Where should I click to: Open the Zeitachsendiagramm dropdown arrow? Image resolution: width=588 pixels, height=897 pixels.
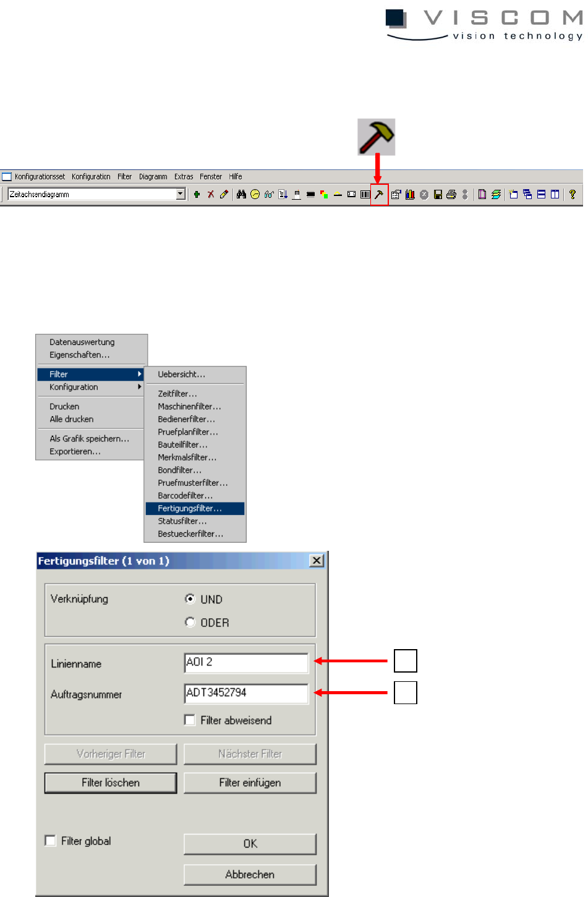[181, 194]
